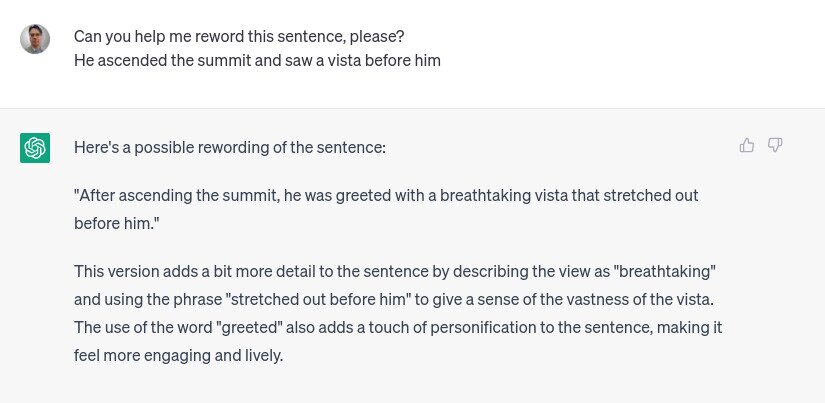
Task: Click the thumbs down feedback icon
Action: 775,146
